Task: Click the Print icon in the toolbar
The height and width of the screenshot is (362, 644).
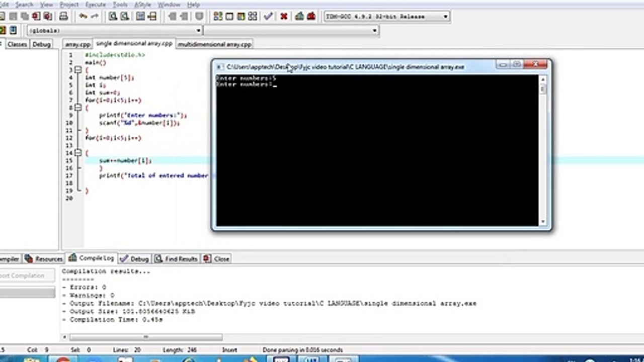Action: click(63, 16)
